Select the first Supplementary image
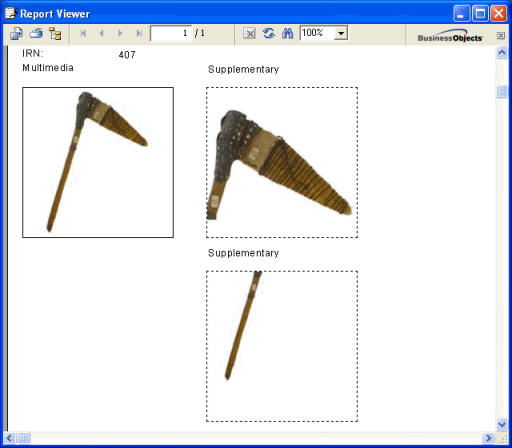The image size is (512, 448). [x=282, y=162]
